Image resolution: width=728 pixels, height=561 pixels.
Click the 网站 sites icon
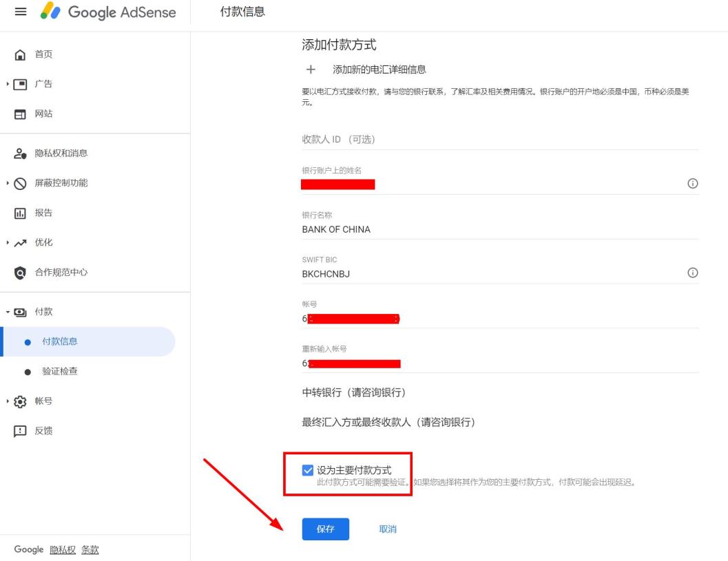tap(20, 114)
